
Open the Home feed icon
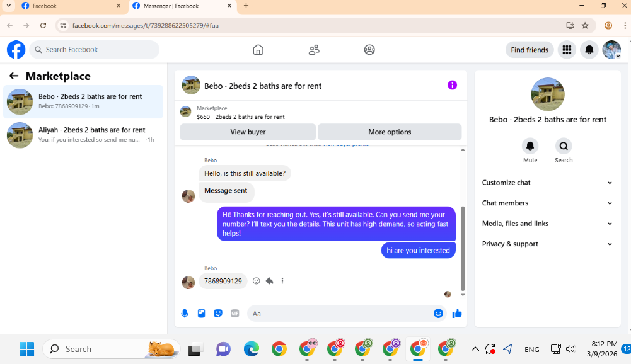coord(258,50)
